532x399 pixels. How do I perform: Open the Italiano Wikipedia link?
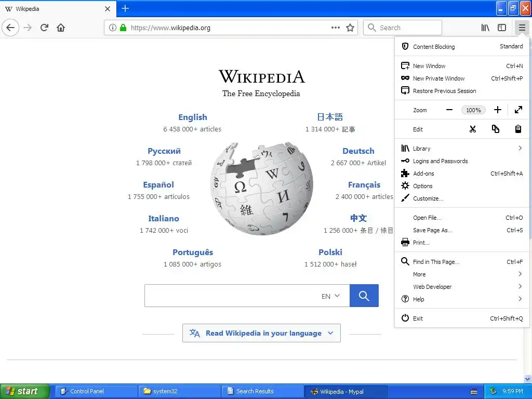point(164,219)
